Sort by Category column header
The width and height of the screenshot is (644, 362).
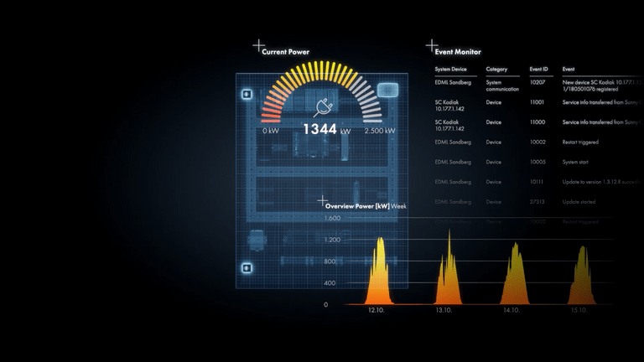click(497, 69)
